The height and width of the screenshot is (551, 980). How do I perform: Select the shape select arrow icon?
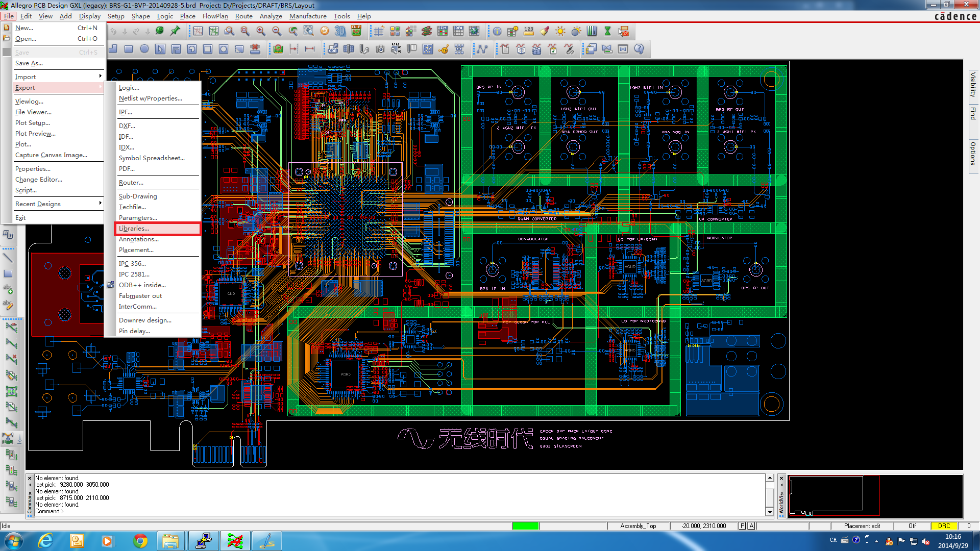click(x=160, y=49)
